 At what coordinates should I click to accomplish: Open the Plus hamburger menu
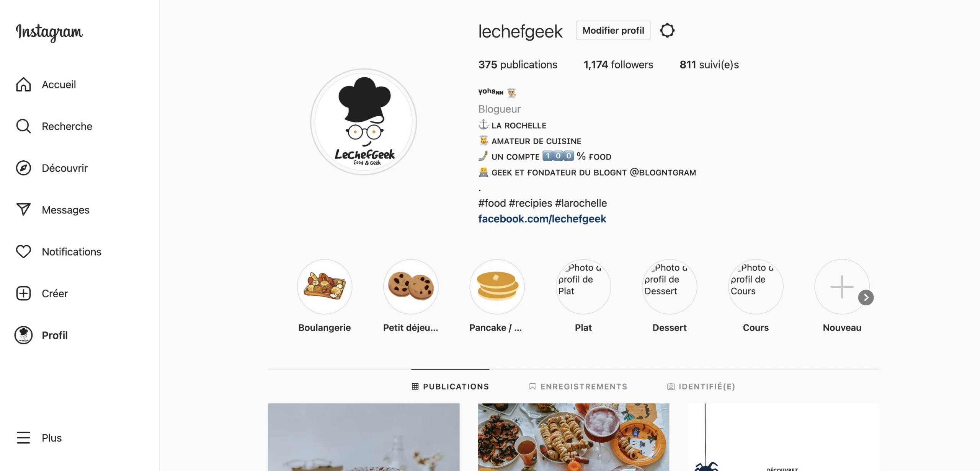coord(23,438)
